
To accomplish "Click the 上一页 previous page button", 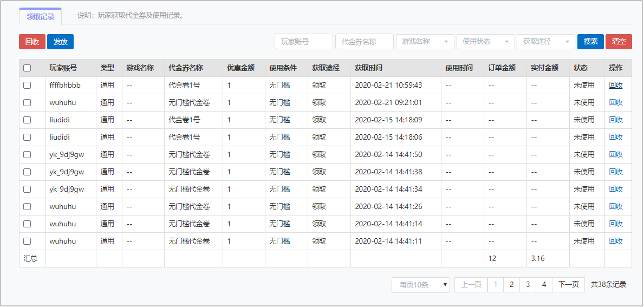I will (x=471, y=284).
